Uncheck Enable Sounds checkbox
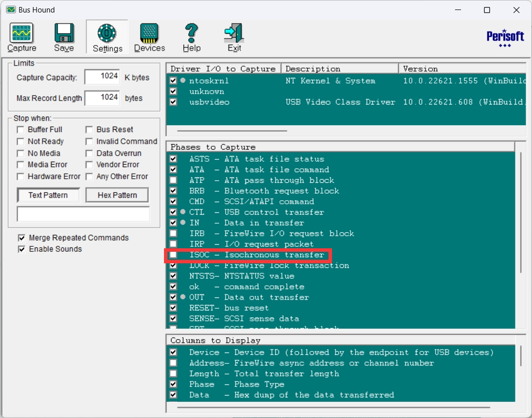Viewport: 532px width, 418px height. [x=21, y=249]
